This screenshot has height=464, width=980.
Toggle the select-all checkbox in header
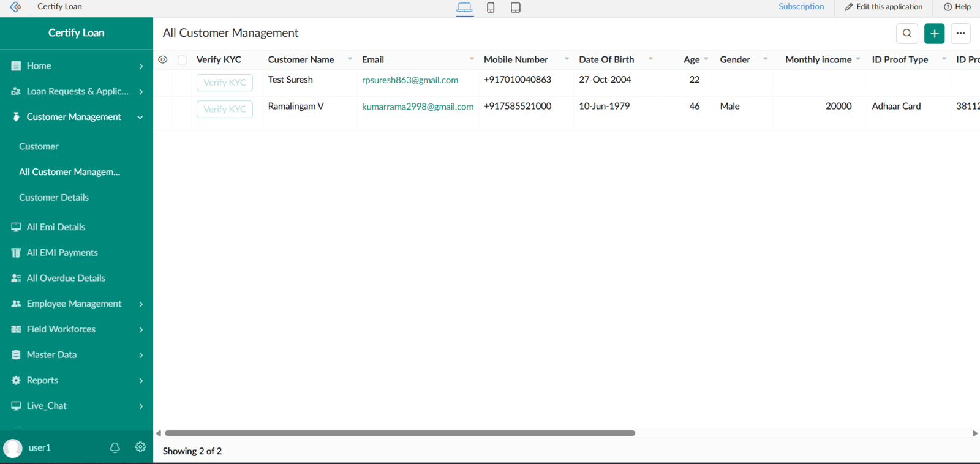click(182, 60)
